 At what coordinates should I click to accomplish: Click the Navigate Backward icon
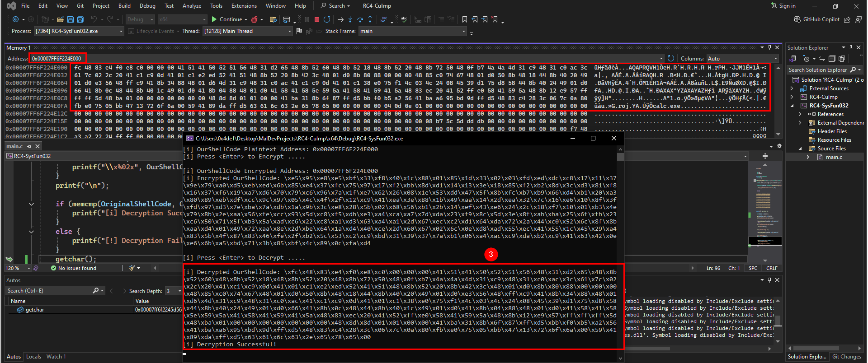[16, 19]
